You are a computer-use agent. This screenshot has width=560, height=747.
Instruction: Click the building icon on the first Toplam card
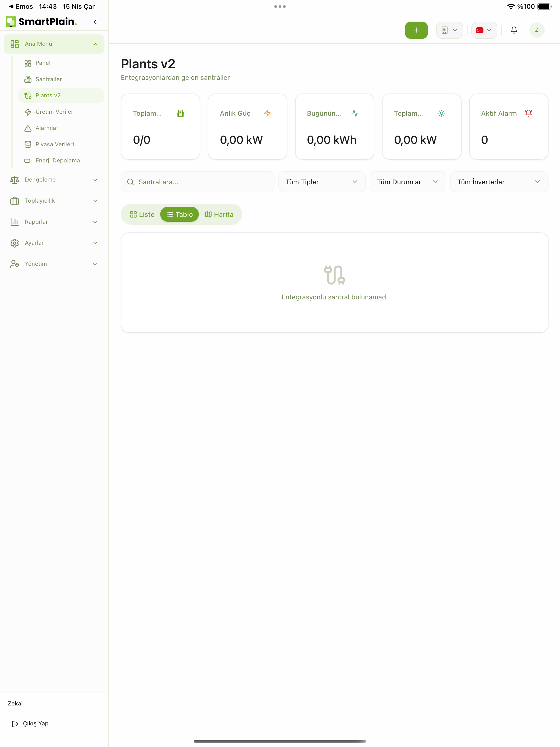[x=180, y=113]
